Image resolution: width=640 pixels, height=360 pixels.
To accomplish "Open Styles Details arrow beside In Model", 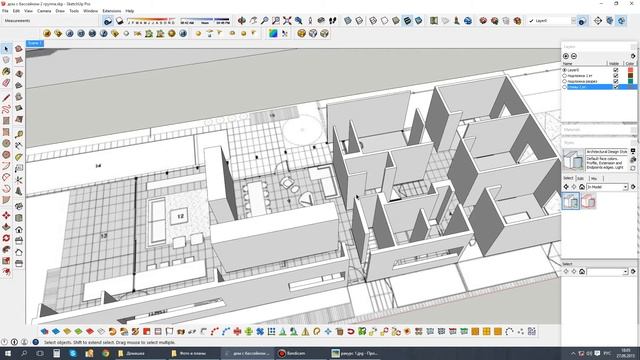I will click(633, 187).
